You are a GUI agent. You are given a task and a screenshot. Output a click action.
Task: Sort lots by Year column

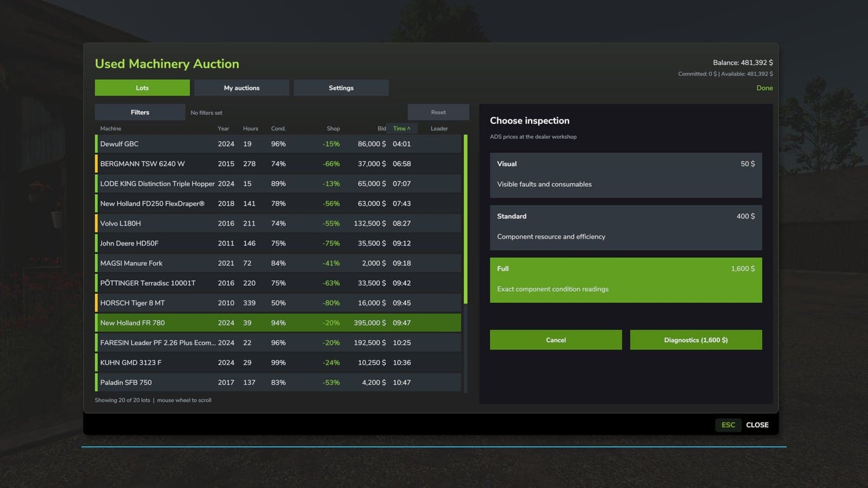point(224,129)
